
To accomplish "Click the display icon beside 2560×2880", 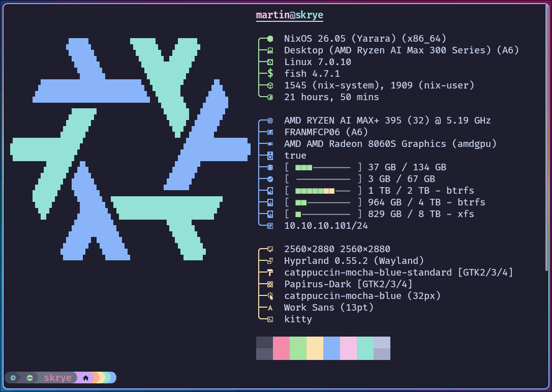I will click(x=270, y=249).
